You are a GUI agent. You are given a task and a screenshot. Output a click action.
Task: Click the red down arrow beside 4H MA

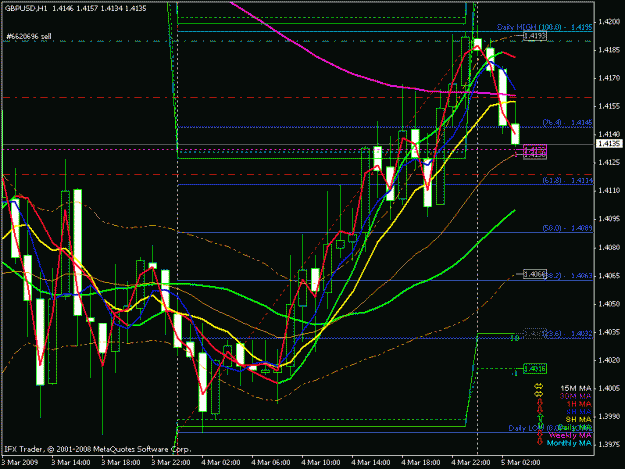click(x=540, y=410)
